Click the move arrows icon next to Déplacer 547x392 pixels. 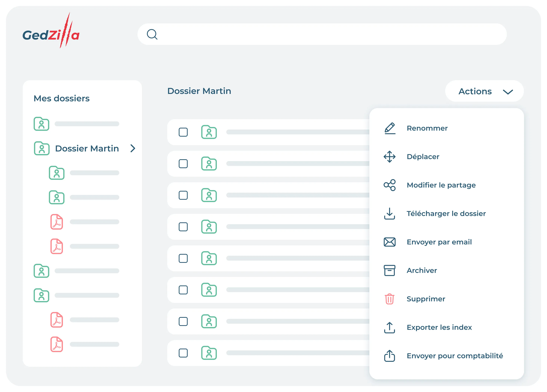389,157
